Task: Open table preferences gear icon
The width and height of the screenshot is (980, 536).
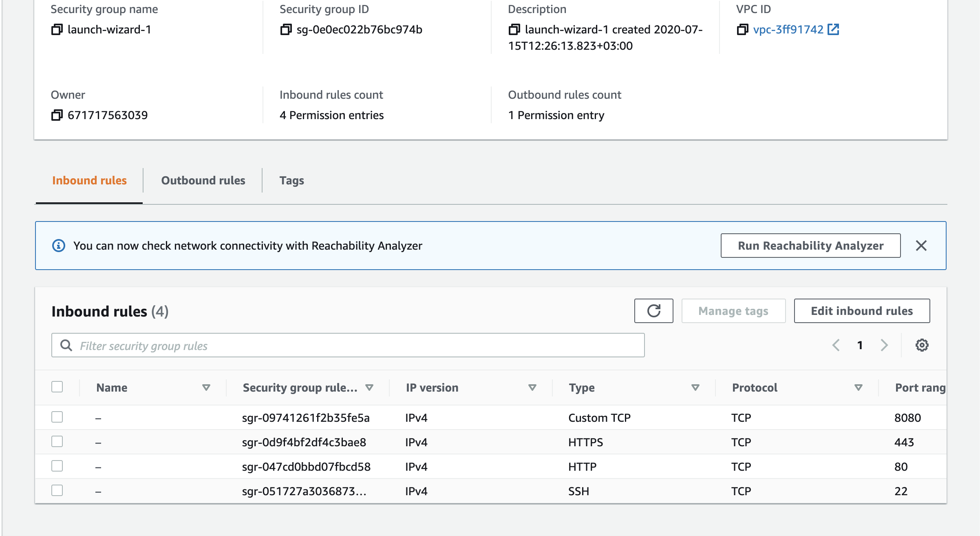Action: click(x=922, y=345)
